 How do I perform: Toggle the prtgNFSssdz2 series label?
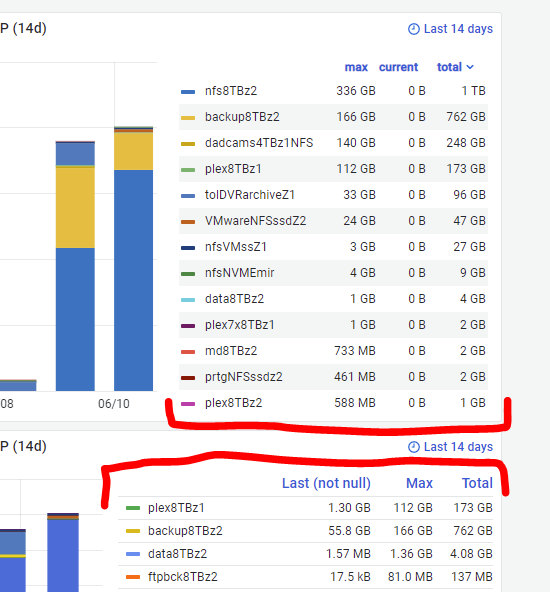click(243, 377)
